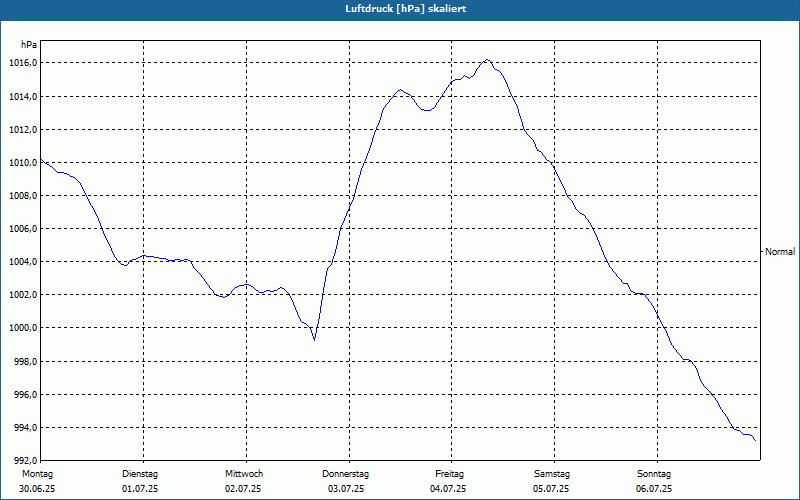
Task: Click the '1012,0' axis value
Action: coord(23,130)
